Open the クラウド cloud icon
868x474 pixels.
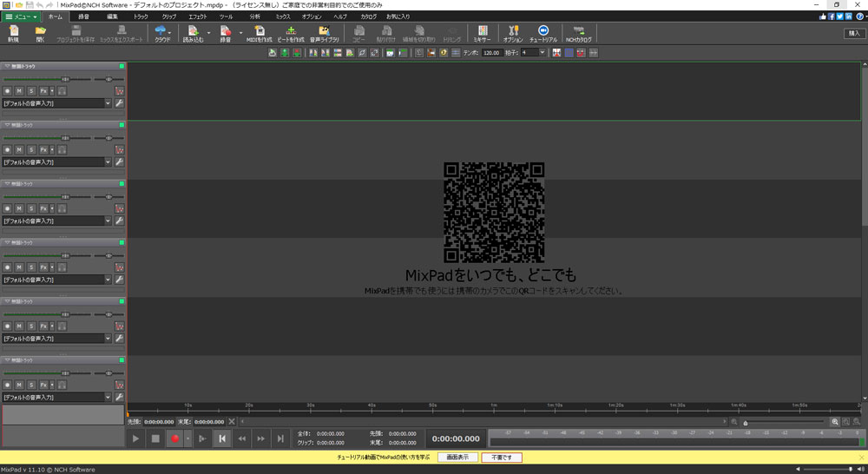pyautogui.click(x=161, y=33)
